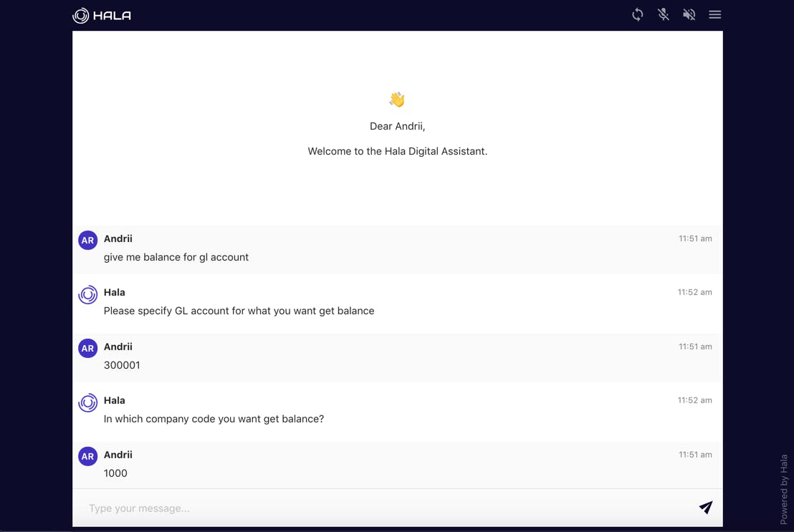This screenshot has height=532, width=794.
Task: Click the '300001' message text
Action: click(x=122, y=365)
